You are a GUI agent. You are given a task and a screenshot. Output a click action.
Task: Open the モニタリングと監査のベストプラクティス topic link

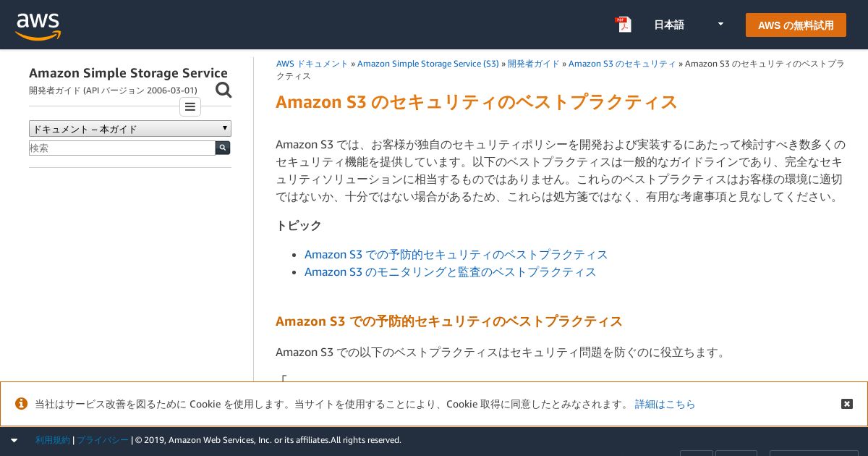450,272
